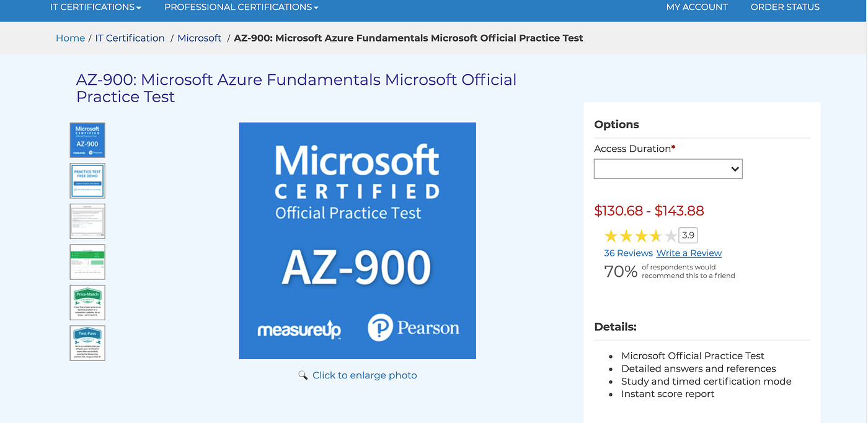Select the AZ-900 blue badge thumbnail

[87, 140]
